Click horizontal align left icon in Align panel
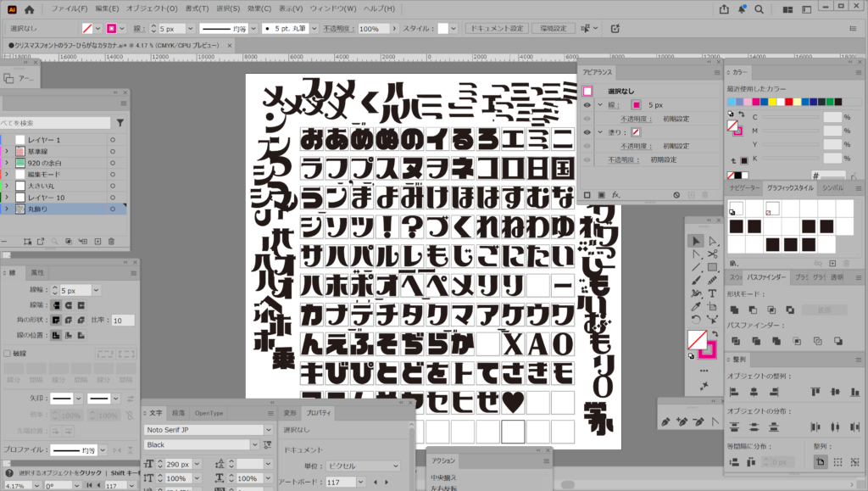Image resolution: width=868 pixels, height=491 pixels. [x=734, y=391]
